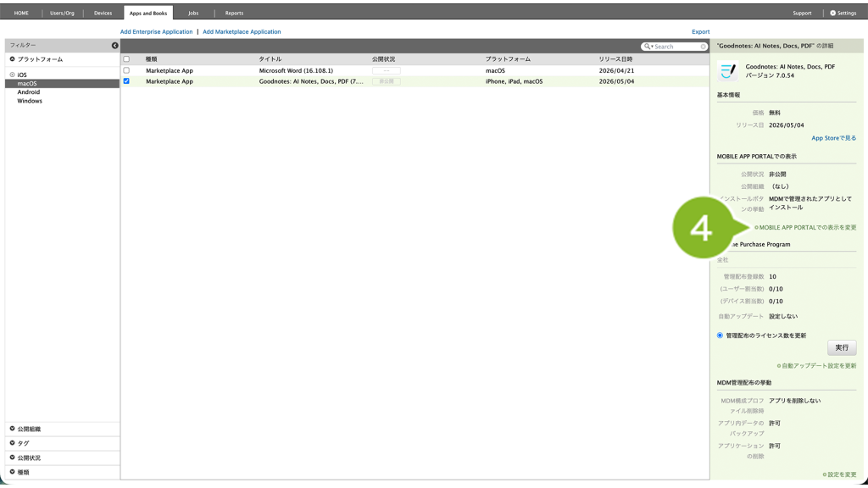Screen dimensions: 868x488
Task: Open the Users/Org tab
Action: pos(62,13)
